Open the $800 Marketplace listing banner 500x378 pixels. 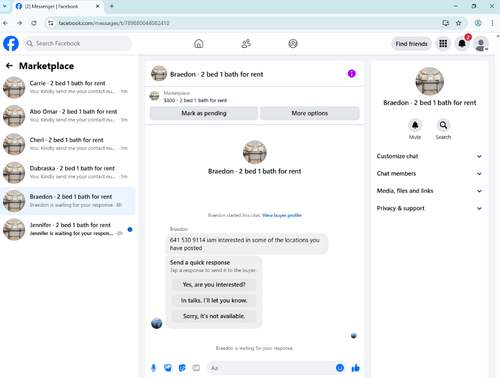click(x=255, y=97)
